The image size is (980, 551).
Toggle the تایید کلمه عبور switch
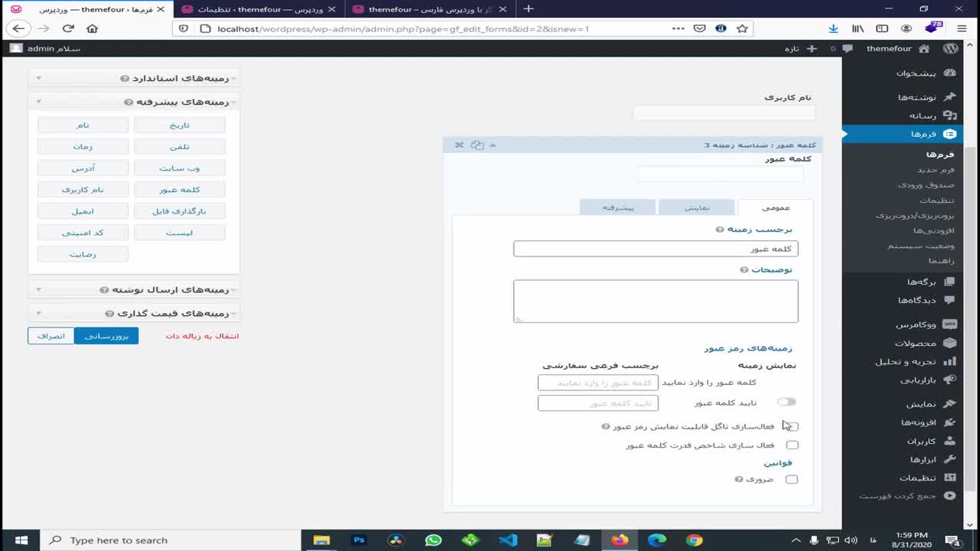[787, 402]
